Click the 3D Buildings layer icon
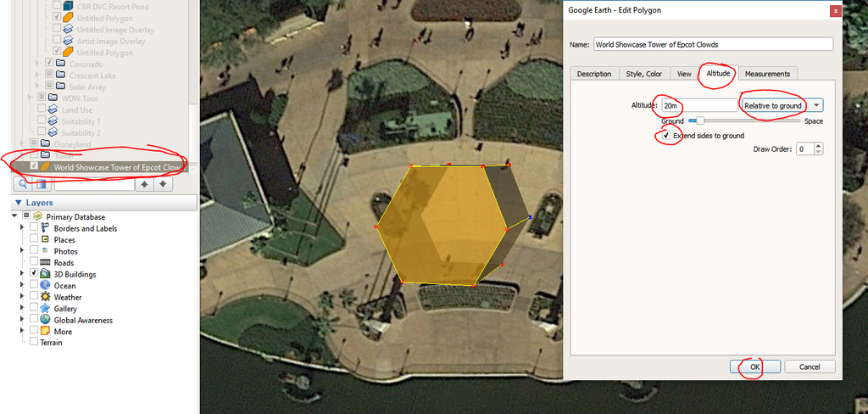 point(46,275)
